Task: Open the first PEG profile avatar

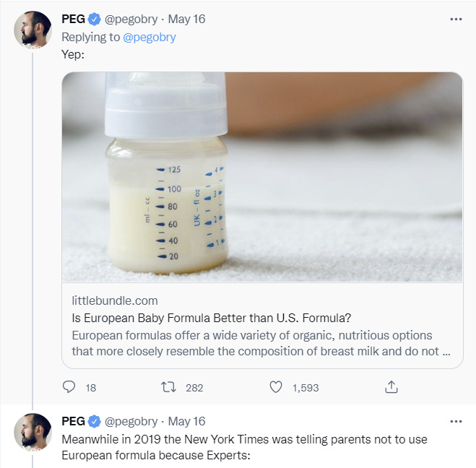Action: point(33,30)
